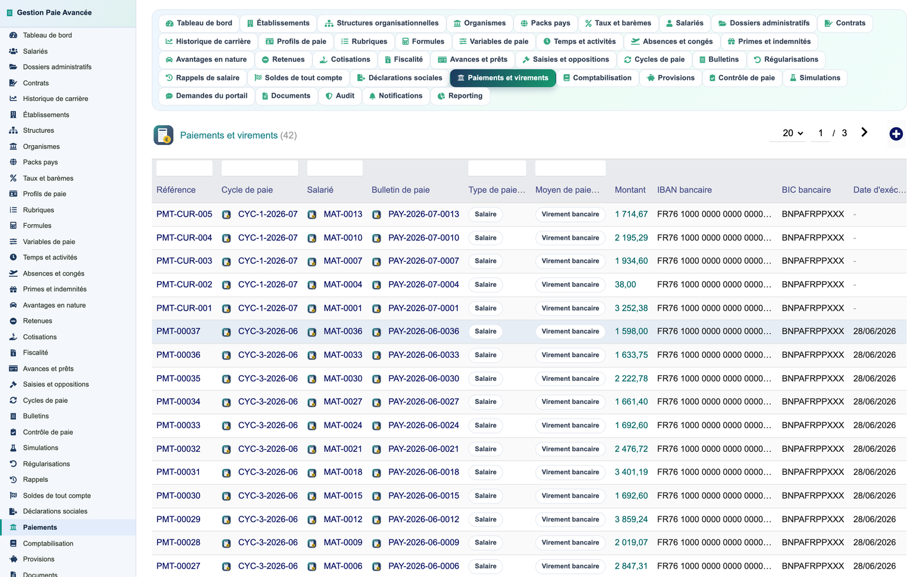
Task: Click Organismes sidebar bank icon
Action: (x=13, y=146)
